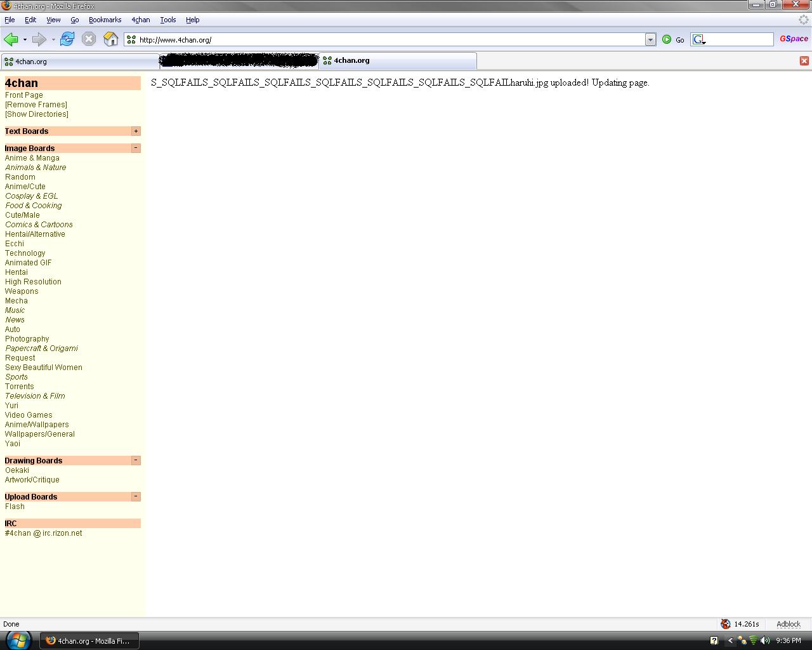Open the Television & Film board
The image size is (812, 650).
(x=35, y=396)
